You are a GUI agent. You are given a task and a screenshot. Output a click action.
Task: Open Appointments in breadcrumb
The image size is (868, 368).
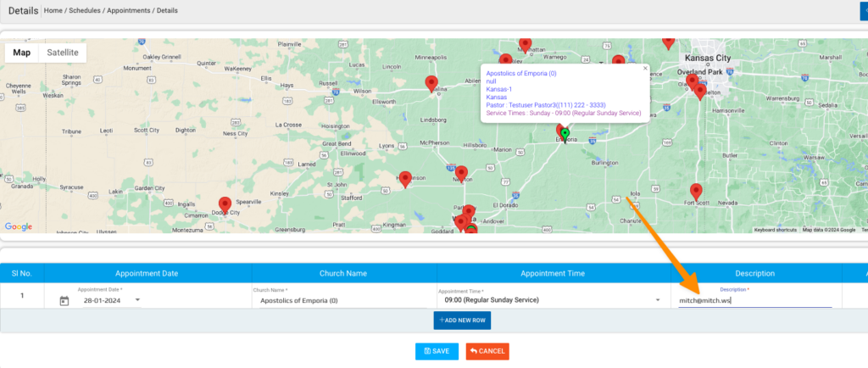pos(129,10)
